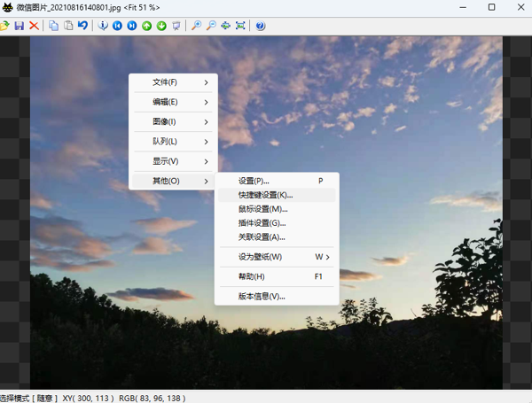Image resolution: width=532 pixels, height=403 pixels.
Task: Click the Paste clipboard icon
Action: [68, 26]
